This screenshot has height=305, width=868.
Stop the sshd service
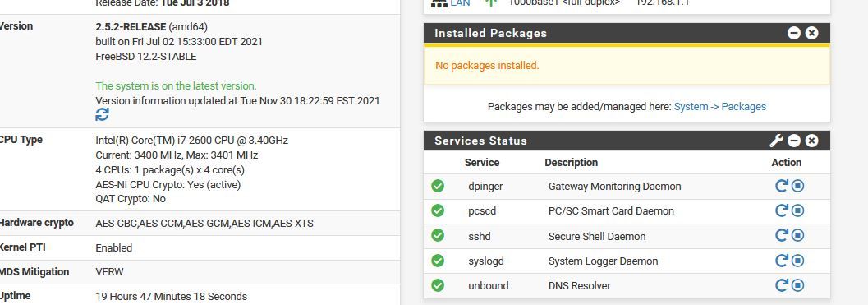[x=797, y=236]
